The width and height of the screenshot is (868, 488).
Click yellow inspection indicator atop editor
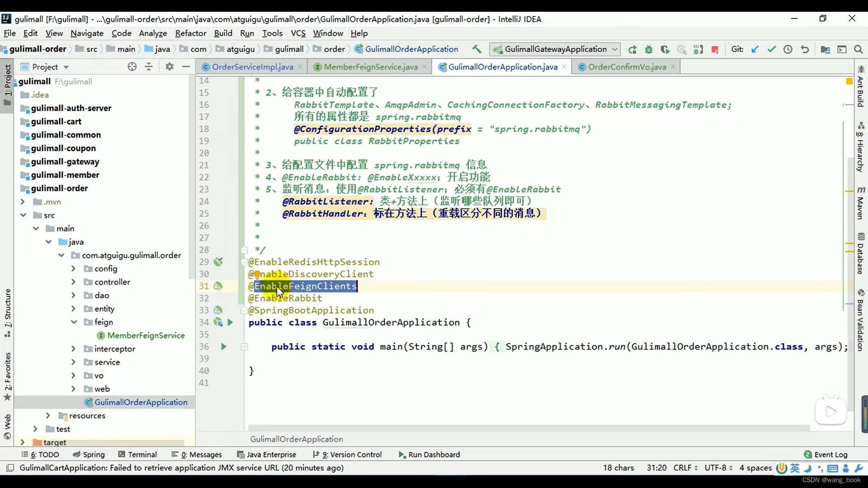(x=849, y=81)
